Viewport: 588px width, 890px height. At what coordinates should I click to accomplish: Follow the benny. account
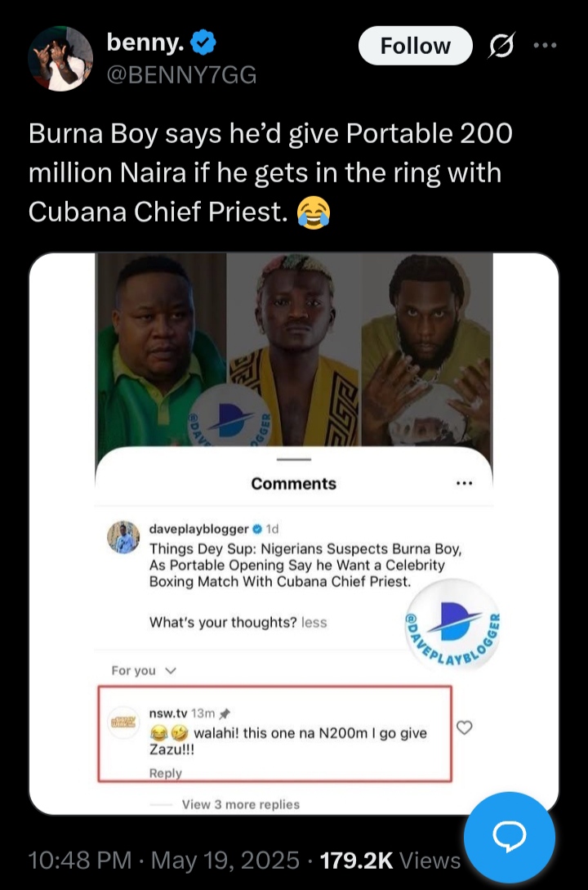click(415, 46)
